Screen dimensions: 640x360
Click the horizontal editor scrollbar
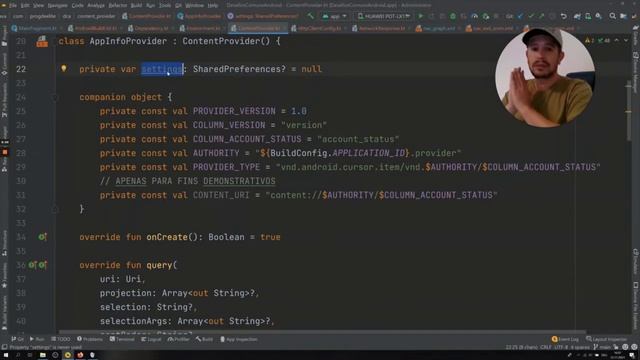coord(322,332)
